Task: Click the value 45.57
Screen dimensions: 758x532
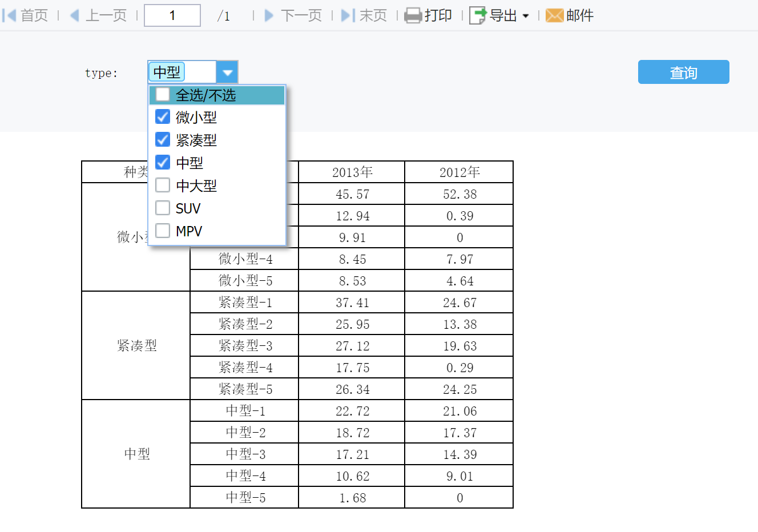Action: (352, 194)
